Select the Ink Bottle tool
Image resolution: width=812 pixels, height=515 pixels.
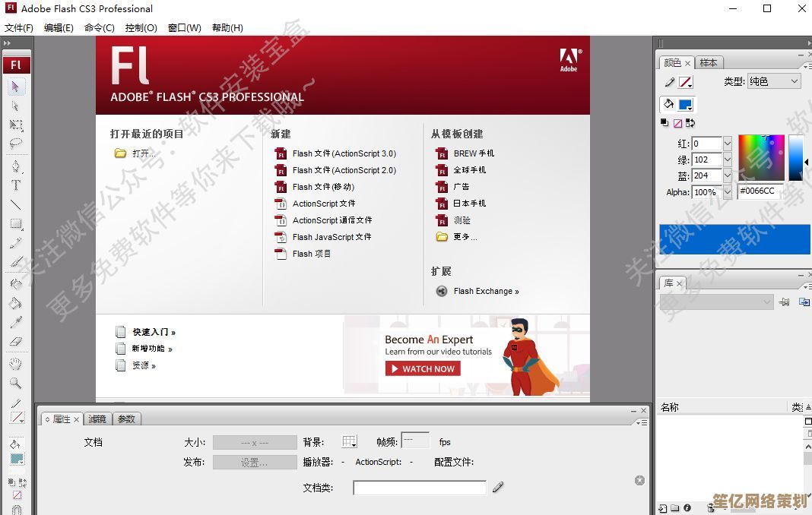coord(15,283)
